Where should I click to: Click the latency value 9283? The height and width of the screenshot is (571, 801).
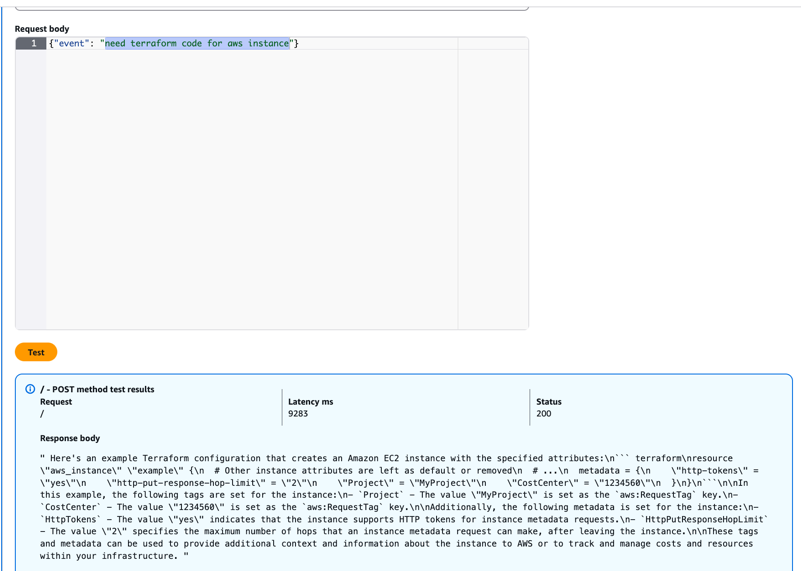click(298, 414)
